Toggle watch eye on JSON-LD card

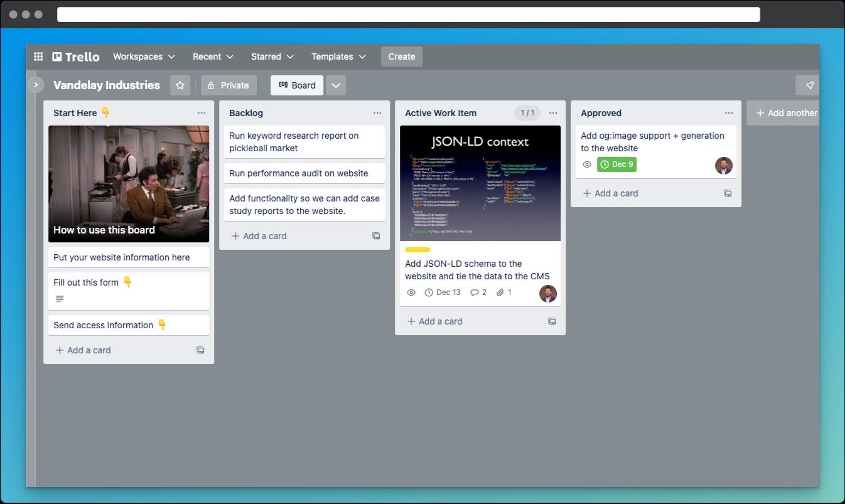(412, 292)
